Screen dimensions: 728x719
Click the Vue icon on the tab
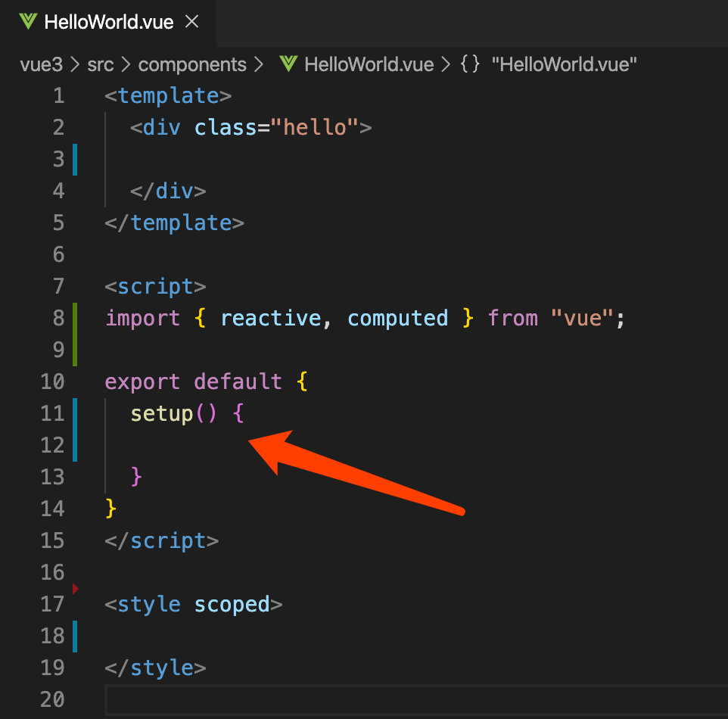pyautogui.click(x=28, y=21)
